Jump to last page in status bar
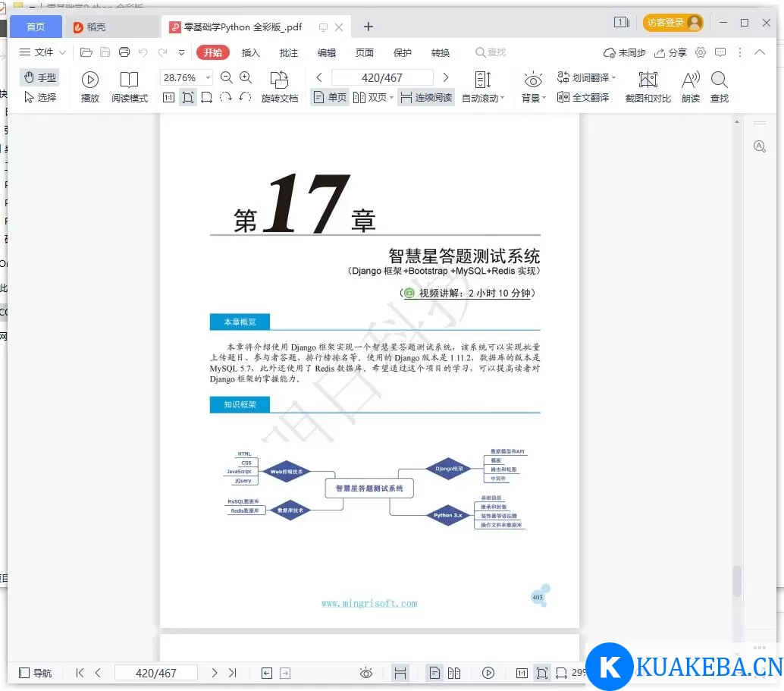 [233, 673]
